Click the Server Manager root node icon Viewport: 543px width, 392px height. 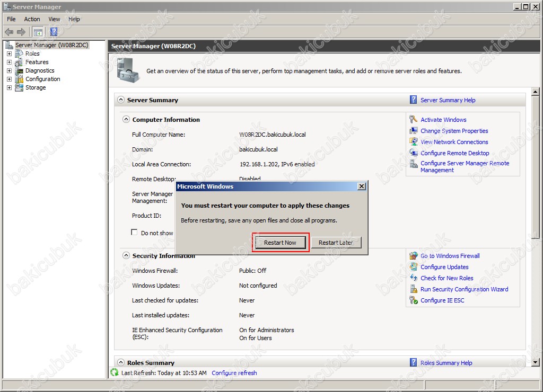[9, 45]
